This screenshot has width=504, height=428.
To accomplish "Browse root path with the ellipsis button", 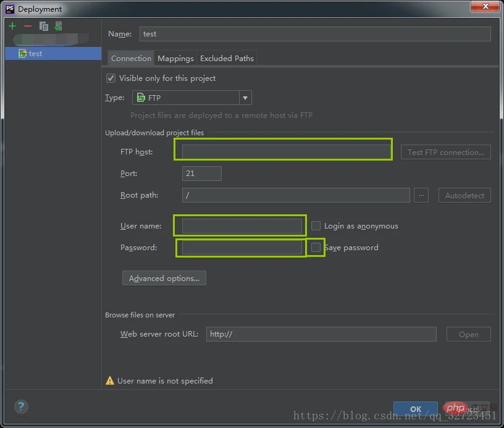I will pos(421,195).
